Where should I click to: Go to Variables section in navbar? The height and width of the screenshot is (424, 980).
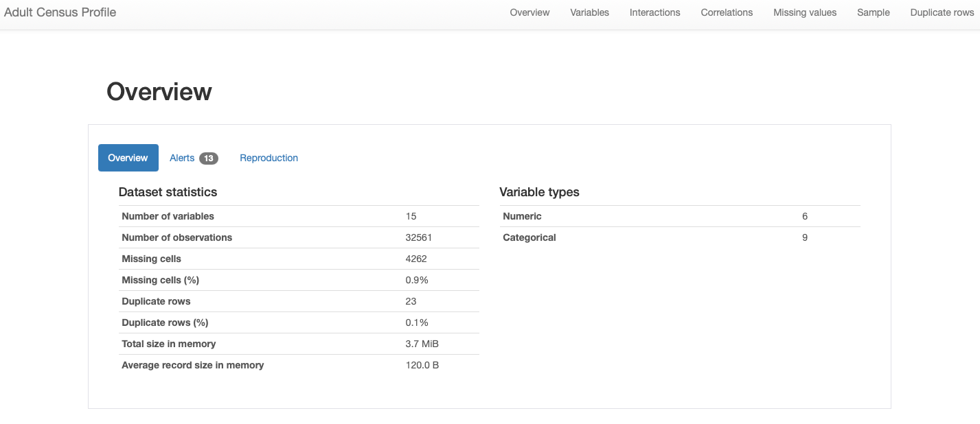589,12
